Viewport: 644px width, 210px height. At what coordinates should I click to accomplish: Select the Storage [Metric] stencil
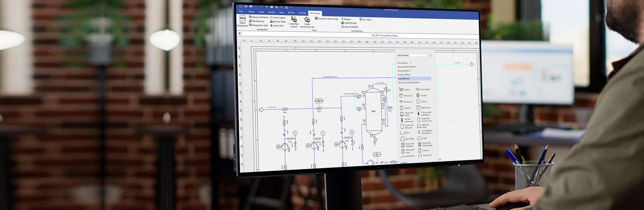[404, 71]
